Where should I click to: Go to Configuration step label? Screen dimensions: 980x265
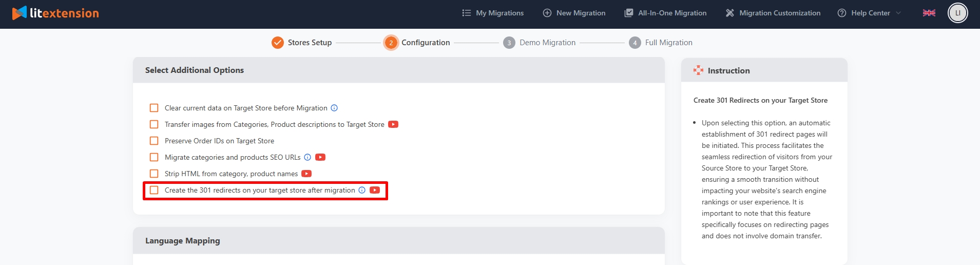tap(426, 43)
